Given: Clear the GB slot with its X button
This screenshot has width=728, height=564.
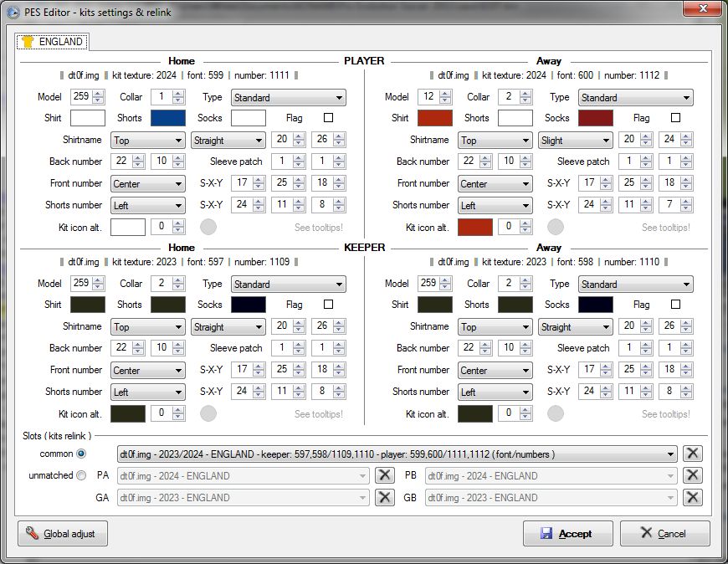Looking at the screenshot, I should [x=692, y=497].
